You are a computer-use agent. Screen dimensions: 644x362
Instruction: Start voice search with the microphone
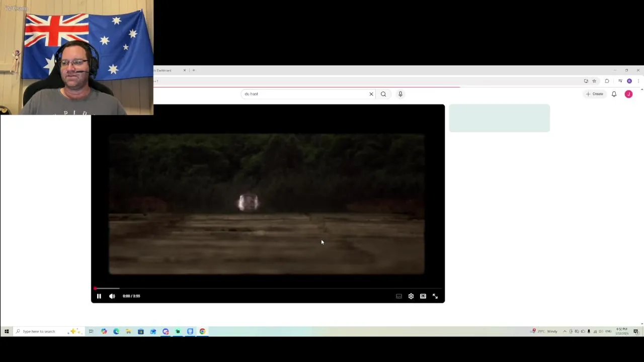[x=400, y=94]
